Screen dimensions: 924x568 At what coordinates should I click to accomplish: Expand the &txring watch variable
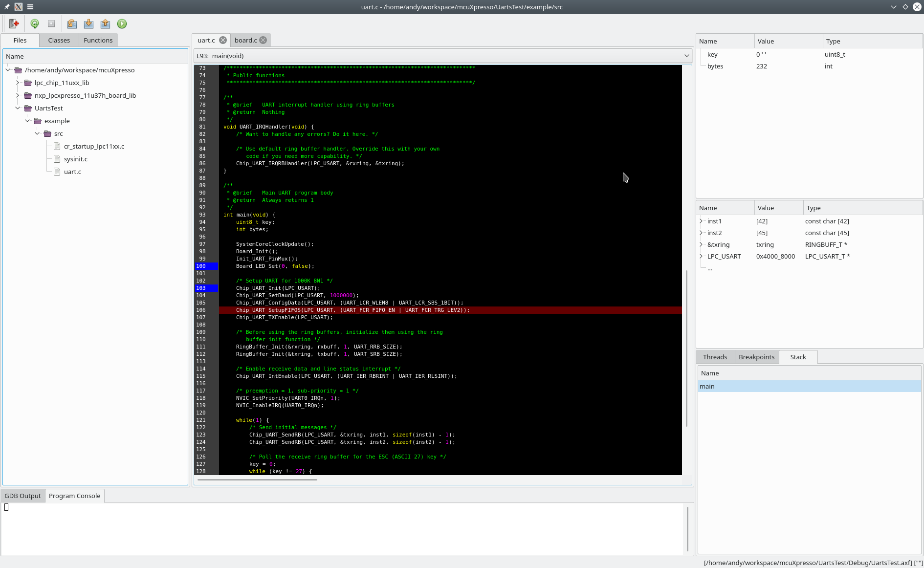click(701, 244)
